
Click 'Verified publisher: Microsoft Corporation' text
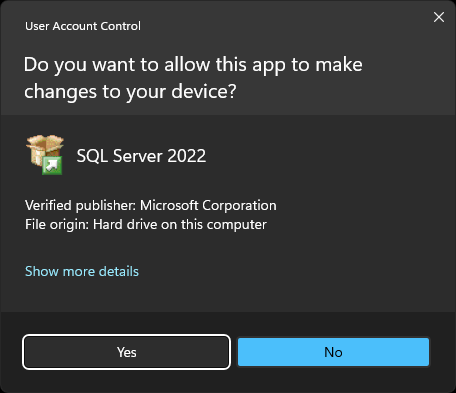(x=151, y=205)
